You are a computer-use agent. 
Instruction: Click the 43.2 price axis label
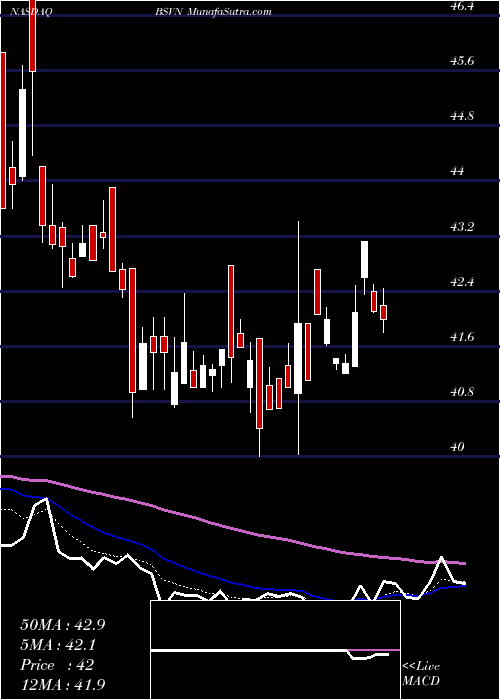point(460,226)
